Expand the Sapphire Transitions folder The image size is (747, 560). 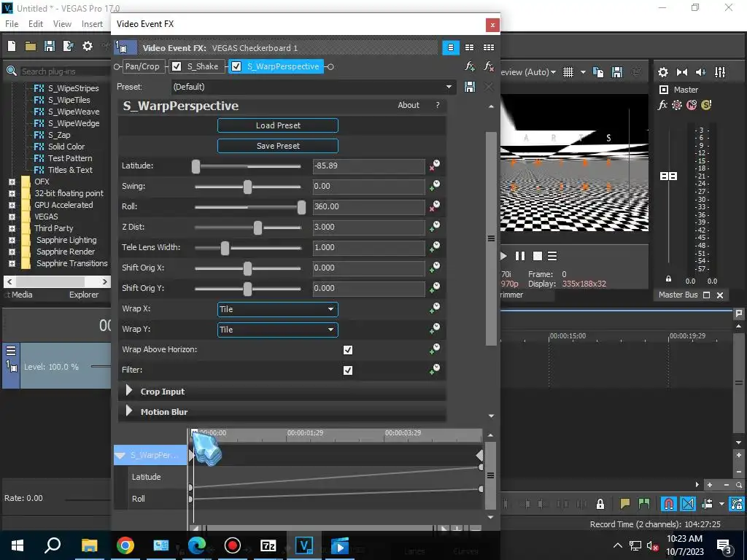tap(12, 263)
